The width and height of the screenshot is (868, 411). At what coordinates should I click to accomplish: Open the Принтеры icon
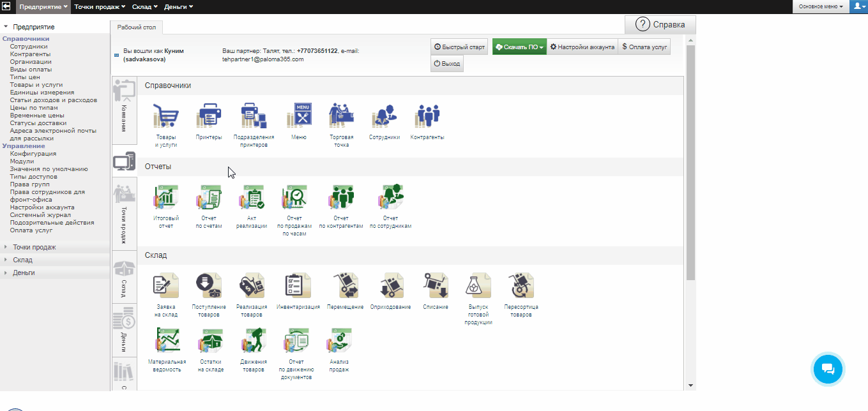coord(209,117)
